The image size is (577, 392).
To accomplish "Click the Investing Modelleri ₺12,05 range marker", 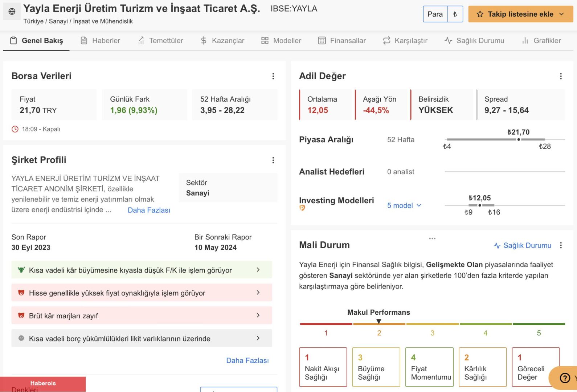I will pyautogui.click(x=480, y=205).
